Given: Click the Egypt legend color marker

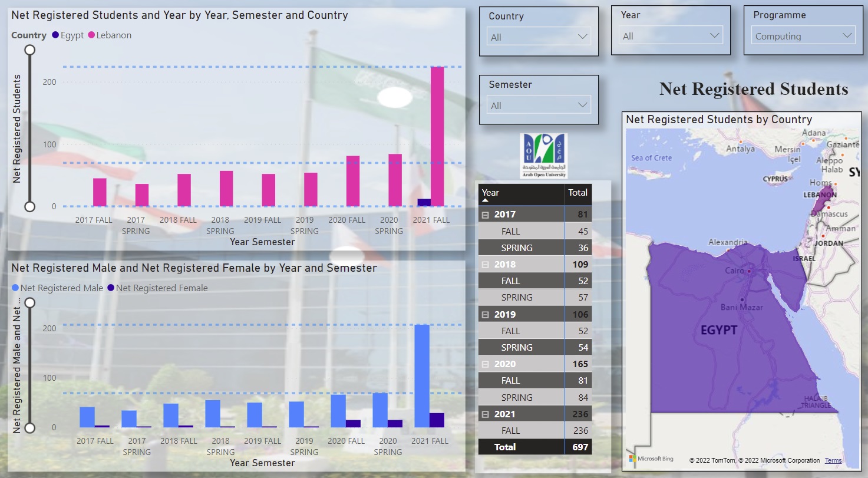Looking at the screenshot, I should point(55,35).
